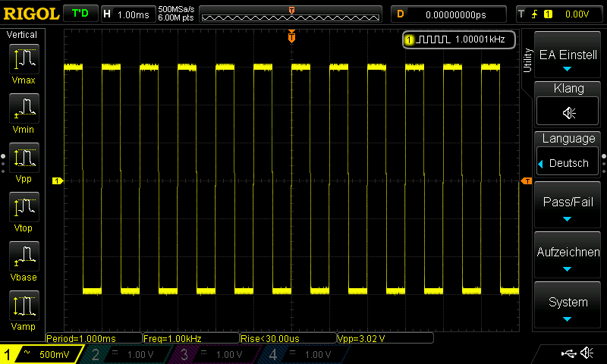Open the System menu
This screenshot has width=607, height=364.
coord(568,306)
